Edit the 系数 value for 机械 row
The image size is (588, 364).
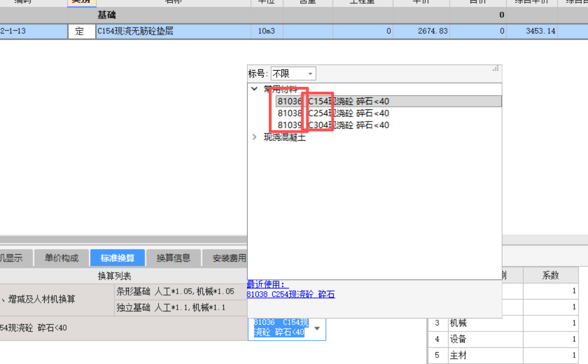[551, 323]
